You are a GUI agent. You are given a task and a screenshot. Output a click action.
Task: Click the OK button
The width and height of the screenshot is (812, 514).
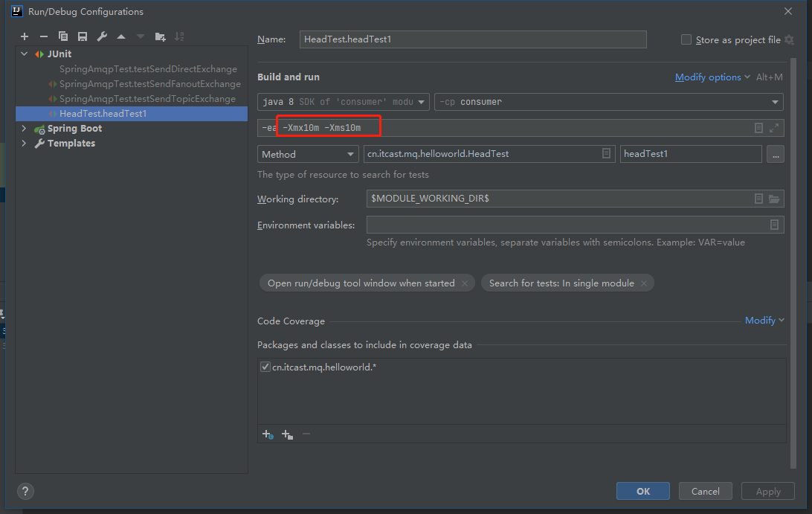[642, 491]
